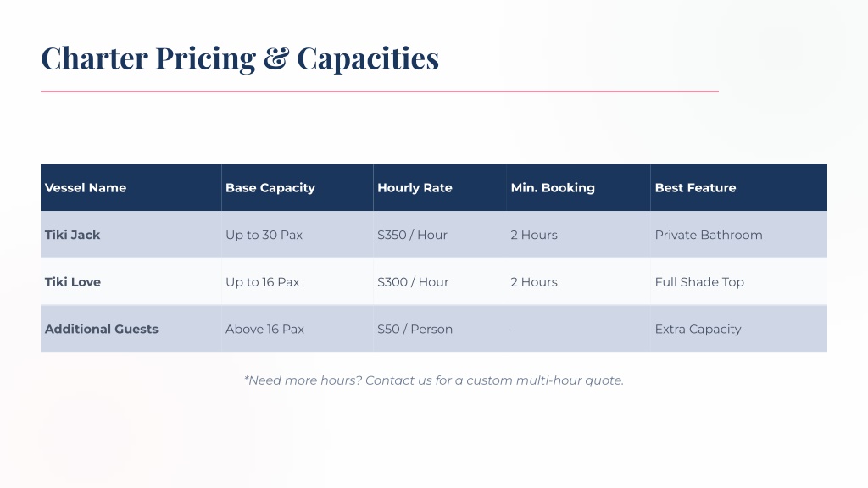Click the custom multi-hour quote footnote
The width and height of the screenshot is (868, 488).
434,380
